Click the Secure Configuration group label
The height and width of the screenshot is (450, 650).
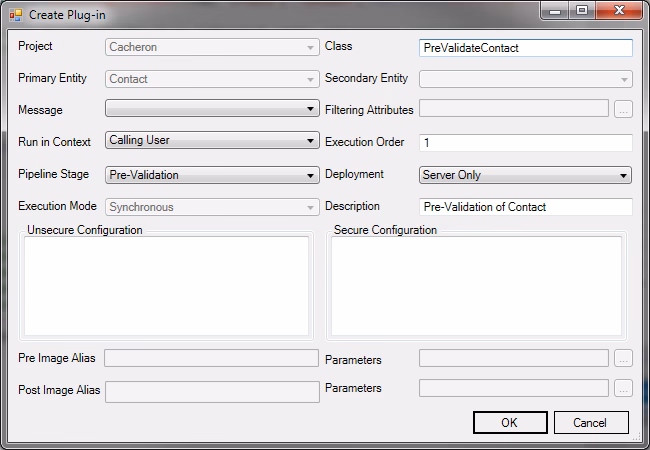pos(385,230)
